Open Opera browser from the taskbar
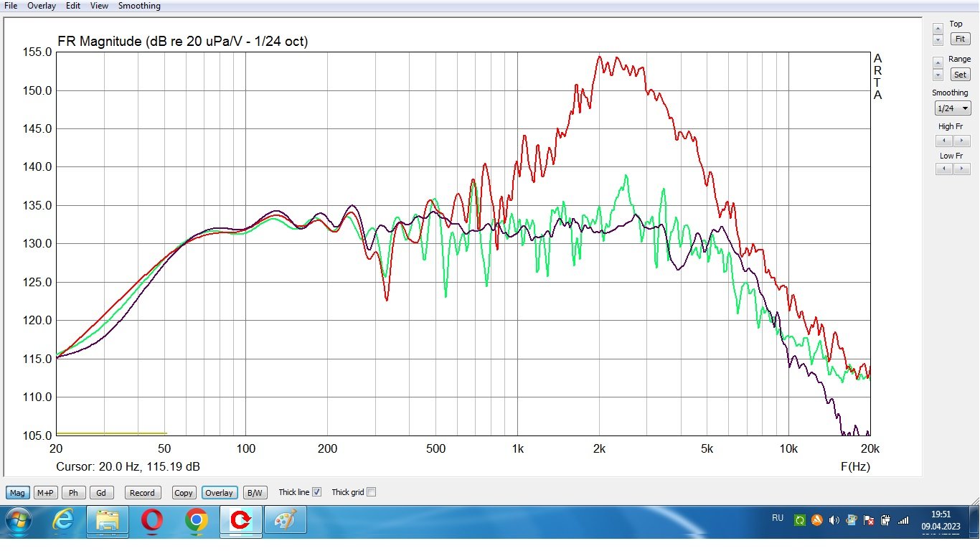This screenshot has width=980, height=551. (x=151, y=521)
